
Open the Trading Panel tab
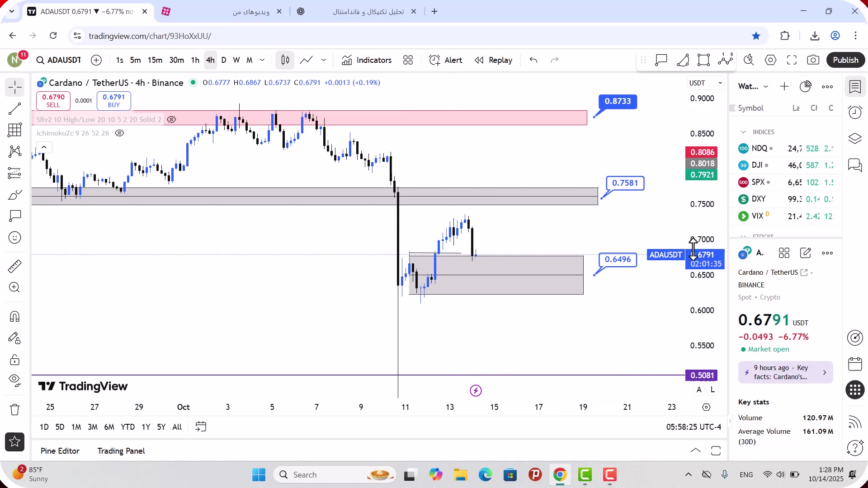[121, 451]
